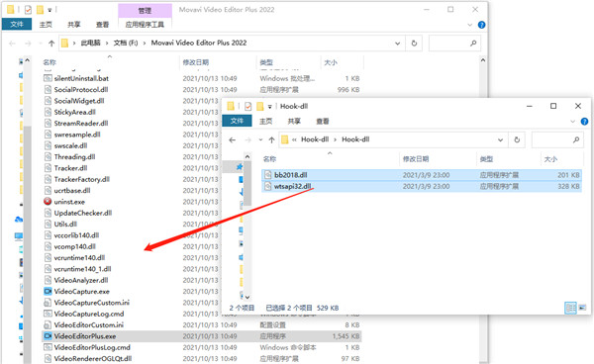Viewport: 594px width, 364px height.
Task: Select SocialProtocol.dll file
Action: (81, 90)
